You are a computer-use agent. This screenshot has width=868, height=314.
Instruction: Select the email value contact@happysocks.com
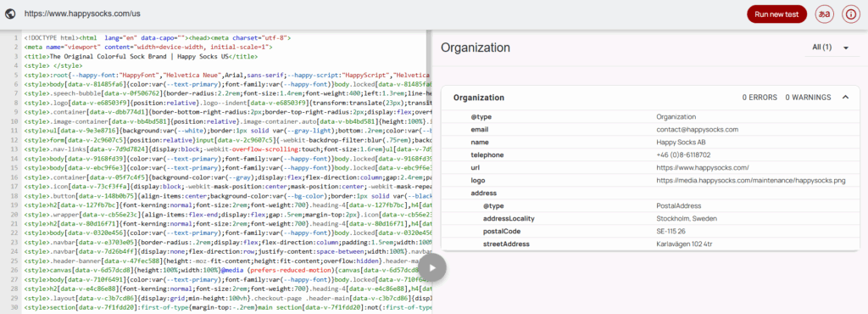(698, 130)
